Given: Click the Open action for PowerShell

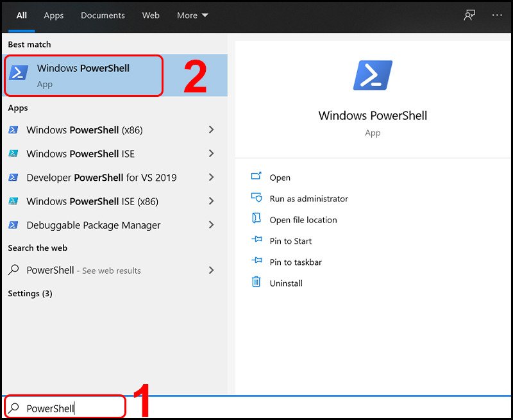Looking at the screenshot, I should tap(281, 178).
